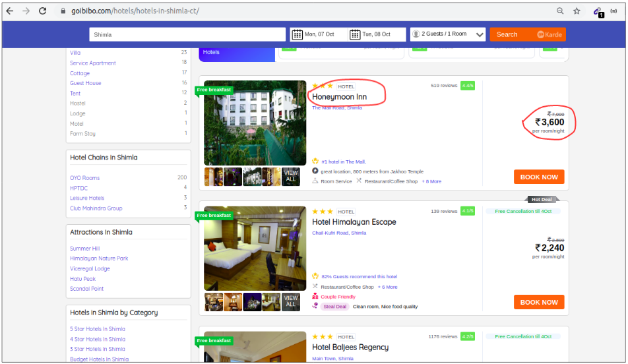Click the address bar lock icon
The image size is (628, 364).
tap(63, 11)
